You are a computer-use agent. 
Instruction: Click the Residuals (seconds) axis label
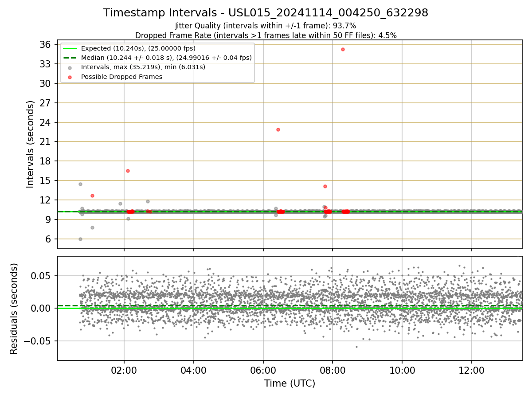14,309
